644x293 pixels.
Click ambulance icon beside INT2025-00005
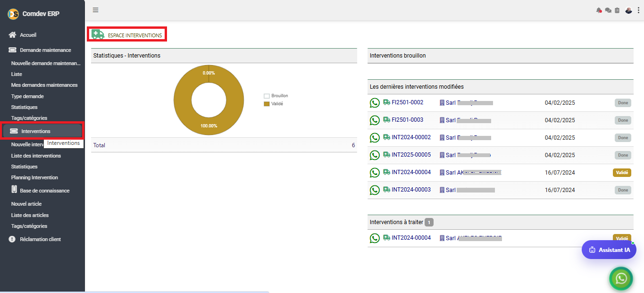coord(386,154)
